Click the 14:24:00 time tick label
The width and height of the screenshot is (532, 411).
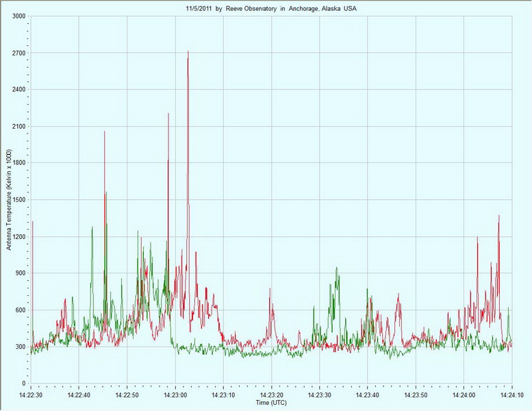(x=464, y=395)
